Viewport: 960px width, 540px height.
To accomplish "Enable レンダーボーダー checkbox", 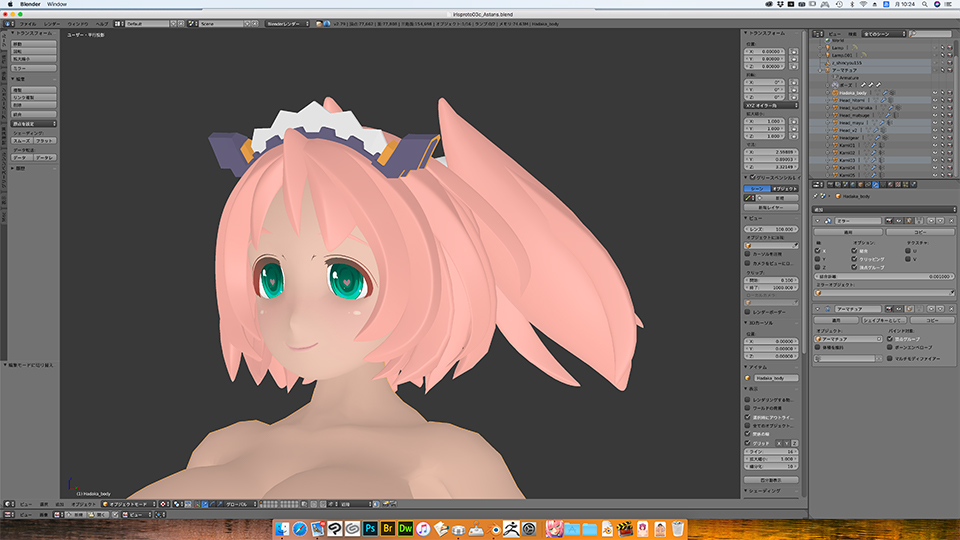I will [x=748, y=312].
